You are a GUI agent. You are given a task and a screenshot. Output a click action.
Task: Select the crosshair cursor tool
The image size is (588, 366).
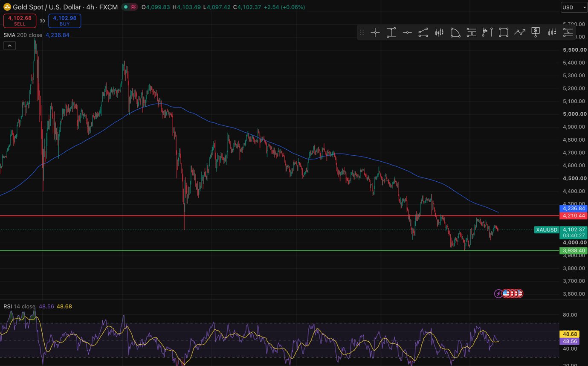click(x=375, y=32)
